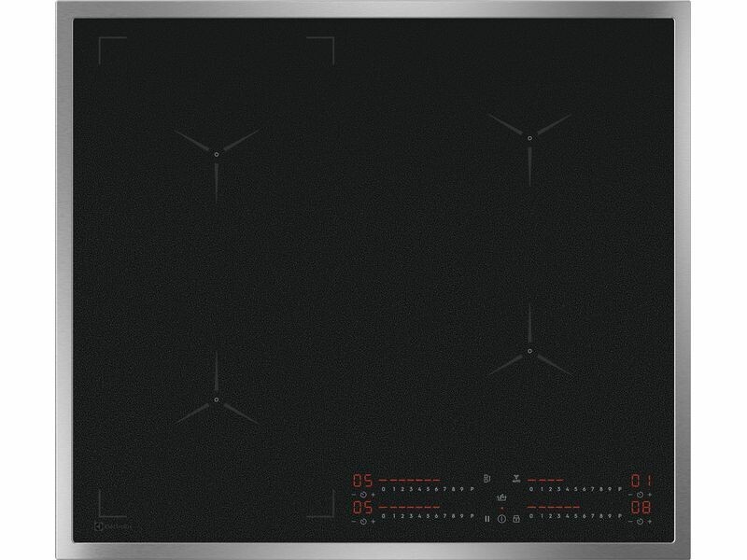Image resolution: width=747 pixels, height=560 pixels.
Task: Tap the power on/off symbol
Action: [x=501, y=517]
